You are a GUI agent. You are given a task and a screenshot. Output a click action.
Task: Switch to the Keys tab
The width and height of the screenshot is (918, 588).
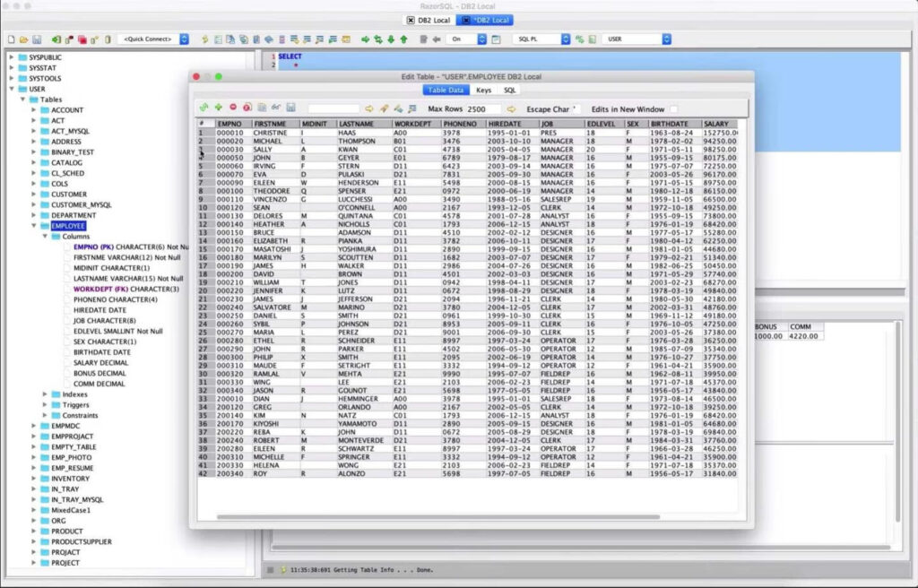pyautogui.click(x=482, y=91)
